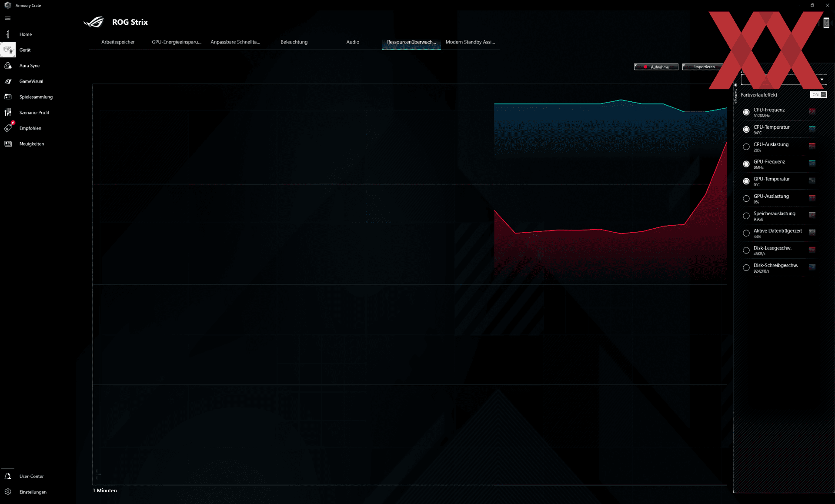Viewport: 835px width, 504px height.
Task: Switch to the Anpassbare Schnellta... tab
Action: click(235, 42)
